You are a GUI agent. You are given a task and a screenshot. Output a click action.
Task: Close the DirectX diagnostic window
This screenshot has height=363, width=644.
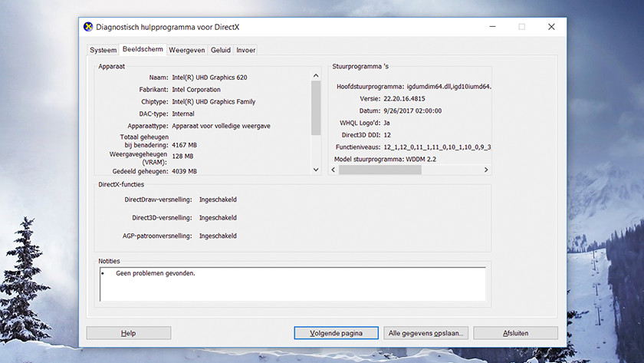551,27
